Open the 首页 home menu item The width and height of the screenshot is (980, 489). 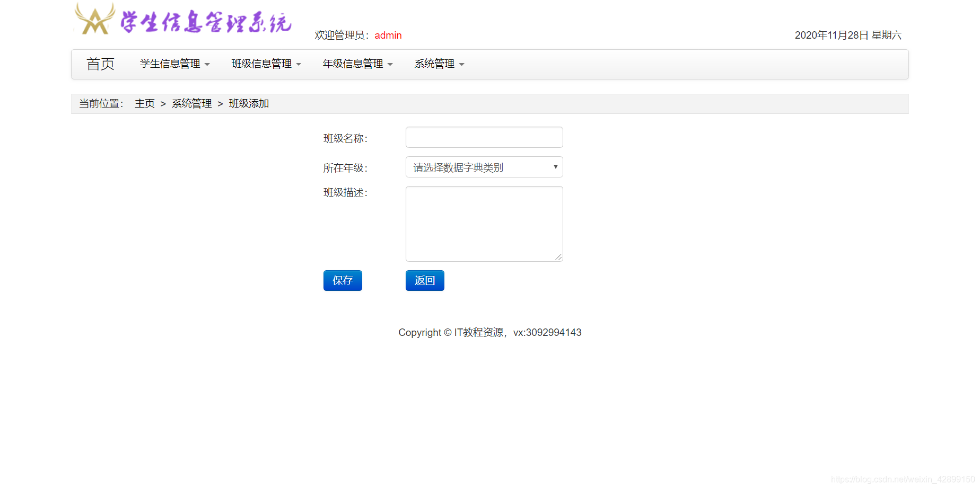(x=101, y=64)
